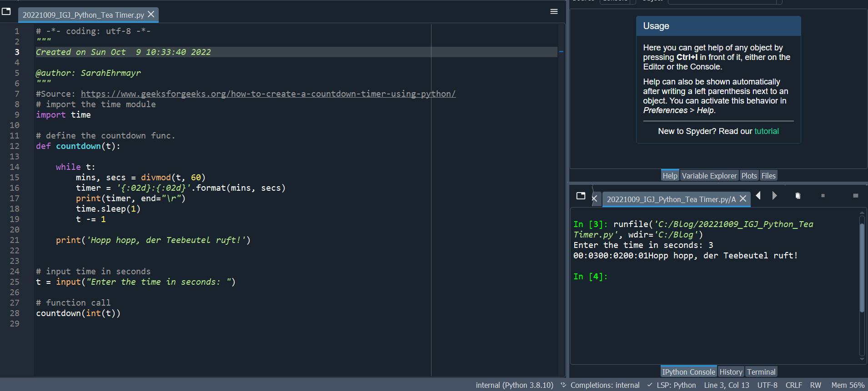Open the Terminal tab
The image size is (868, 391).
(x=761, y=372)
